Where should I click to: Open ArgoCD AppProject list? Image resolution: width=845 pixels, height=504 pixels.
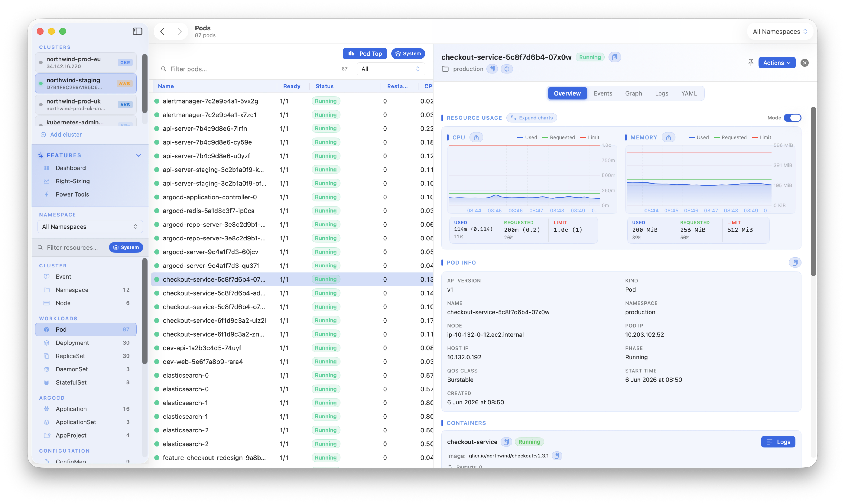tap(86, 435)
